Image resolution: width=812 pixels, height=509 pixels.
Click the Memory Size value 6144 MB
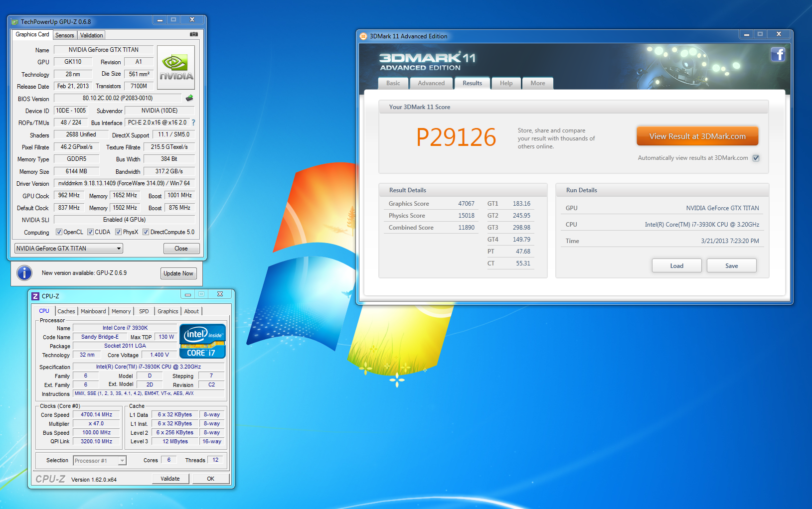(x=76, y=171)
